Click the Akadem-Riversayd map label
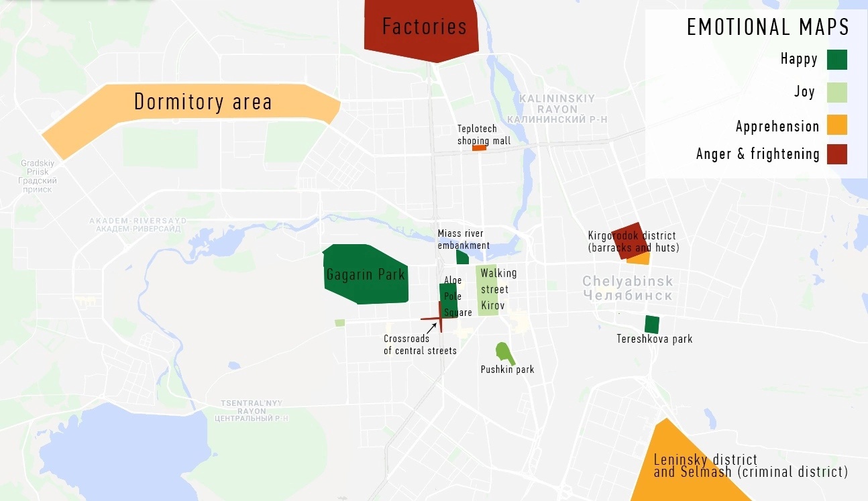The width and height of the screenshot is (868, 501). tap(138, 224)
